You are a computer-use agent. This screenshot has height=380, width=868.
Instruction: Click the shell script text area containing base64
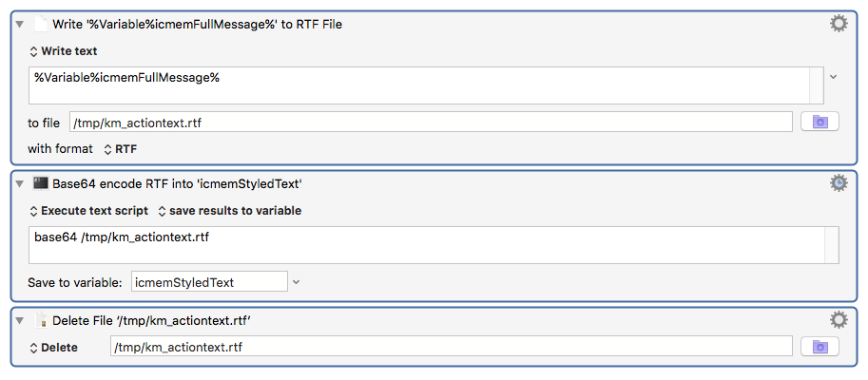pyautogui.click(x=434, y=244)
